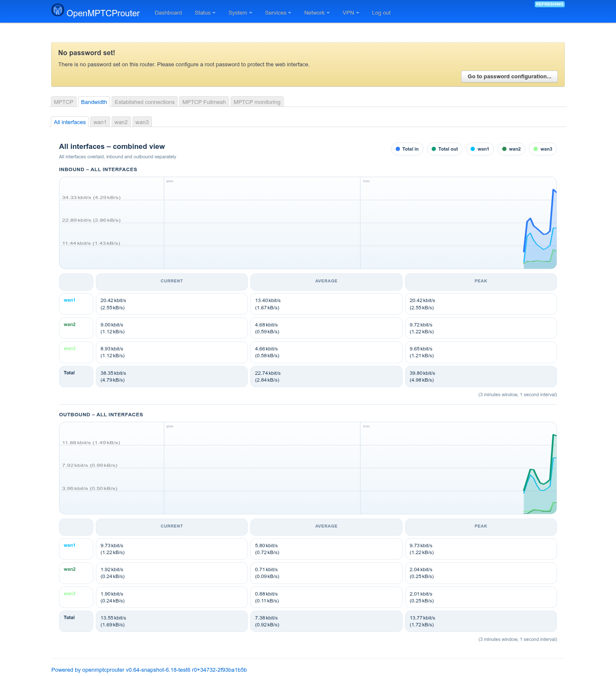Click the green Total out color dot

click(x=434, y=149)
